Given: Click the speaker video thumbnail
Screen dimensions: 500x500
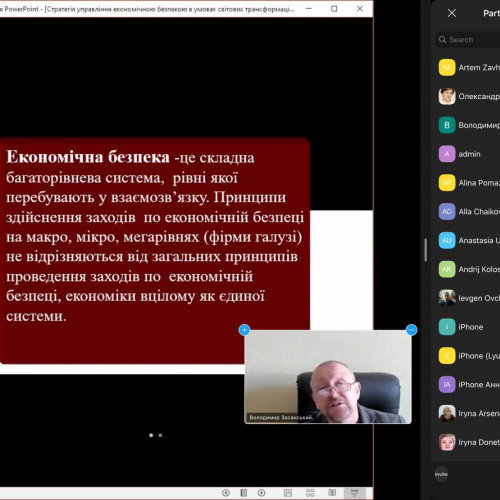Looking at the screenshot, I should click(x=328, y=377).
